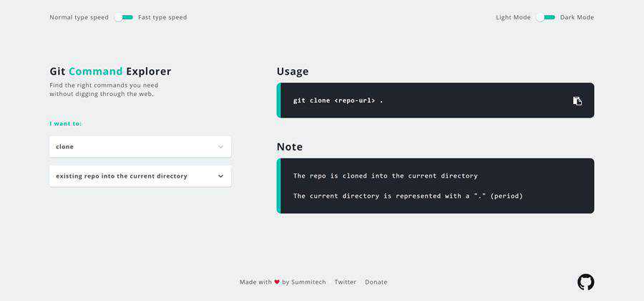Click the red heart icon in footer
This screenshot has height=301, width=644.
pos(277,282)
